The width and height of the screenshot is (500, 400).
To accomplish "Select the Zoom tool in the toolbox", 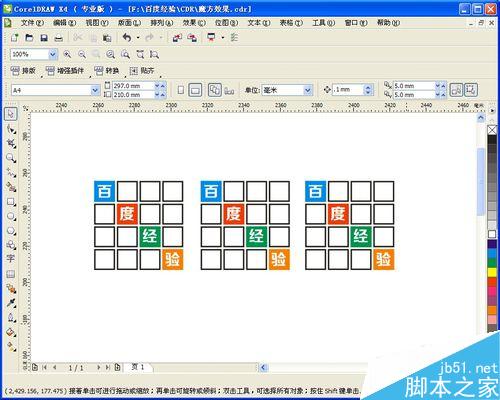I will point(11,158).
